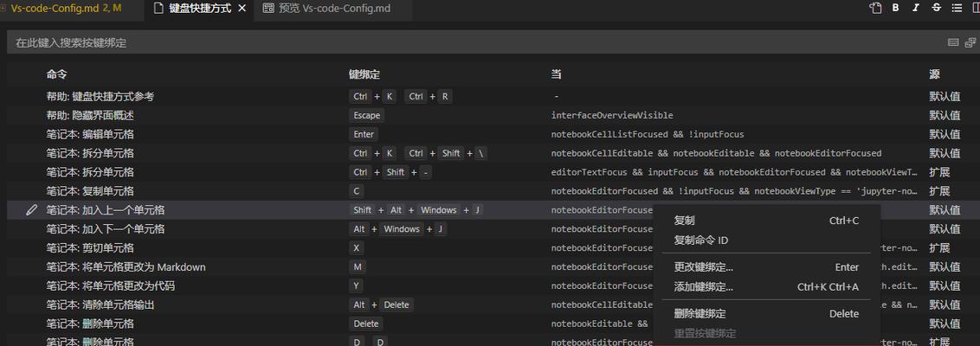This screenshot has height=346, width=980.
Task: Click the interfaceOverviewVisible condition
Action: pyautogui.click(x=612, y=116)
